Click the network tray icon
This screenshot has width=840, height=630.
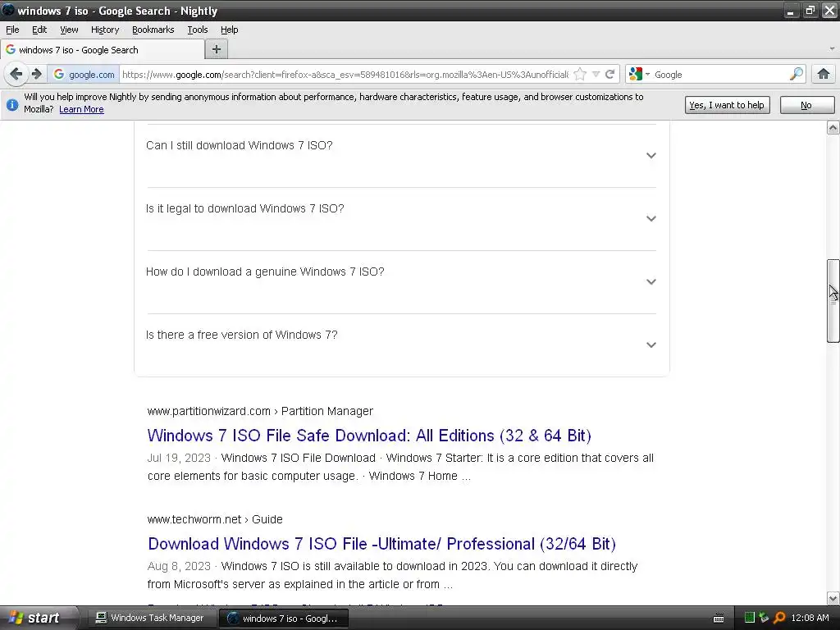click(764, 618)
